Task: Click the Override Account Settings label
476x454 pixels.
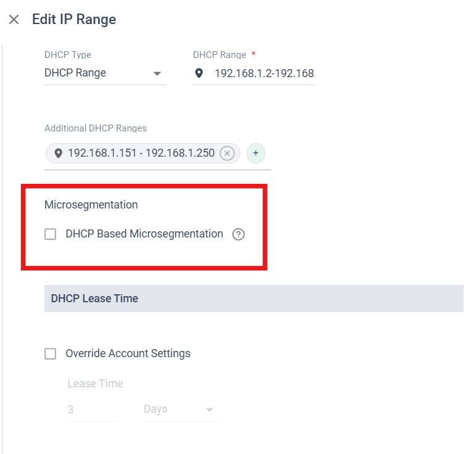Action: point(128,353)
